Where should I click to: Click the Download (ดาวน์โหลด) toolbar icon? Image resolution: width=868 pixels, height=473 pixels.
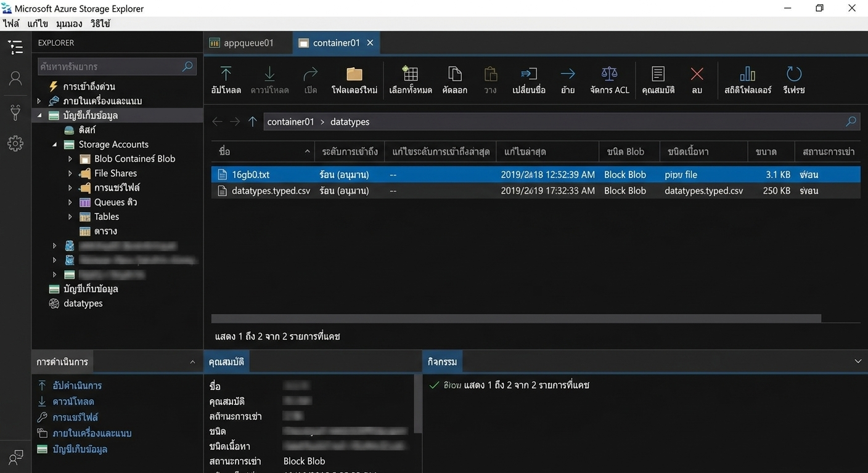click(x=269, y=75)
